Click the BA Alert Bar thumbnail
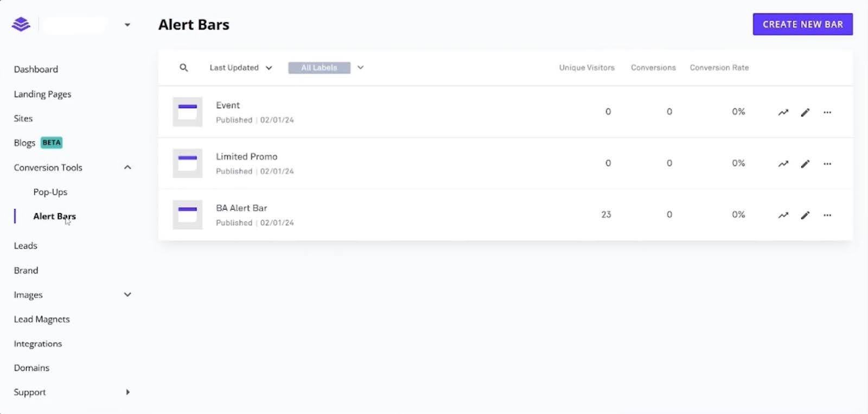The height and width of the screenshot is (414, 868). [188, 215]
